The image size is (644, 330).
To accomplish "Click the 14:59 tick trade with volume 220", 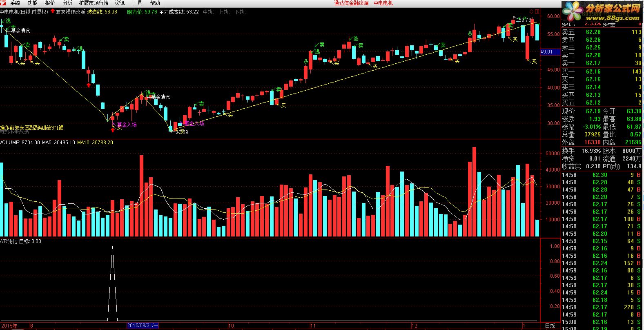I will (602, 307).
